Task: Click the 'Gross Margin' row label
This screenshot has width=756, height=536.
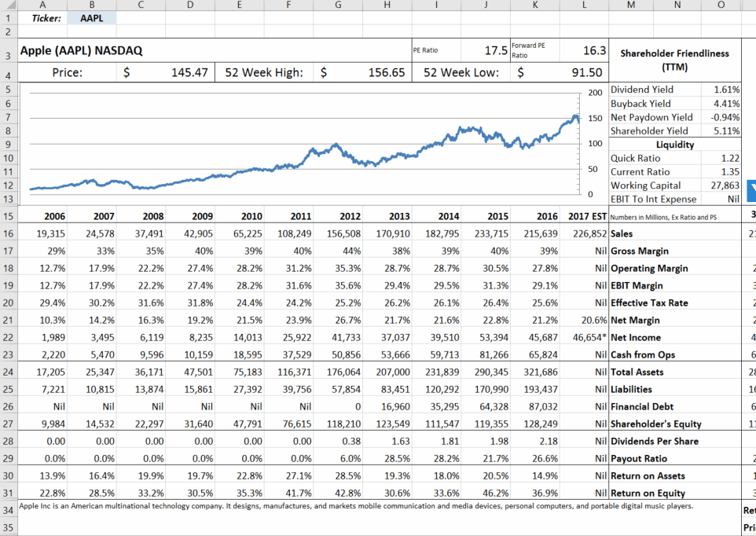Action: click(640, 251)
